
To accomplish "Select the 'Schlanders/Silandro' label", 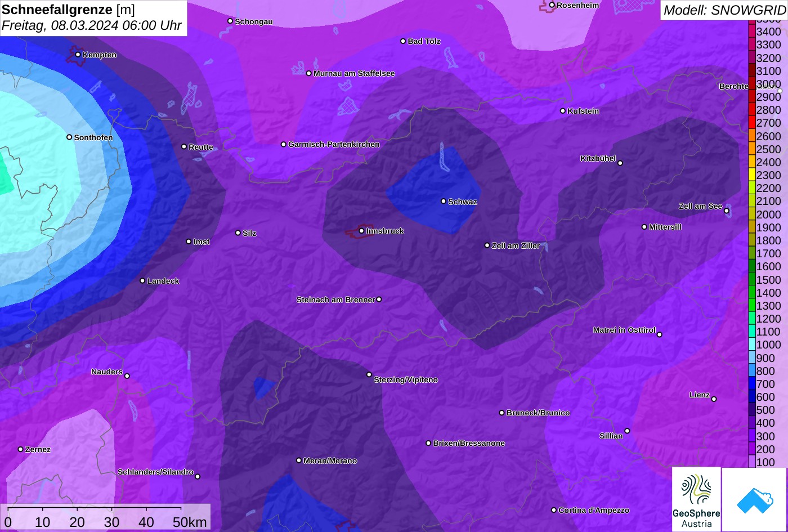I will (155, 472).
